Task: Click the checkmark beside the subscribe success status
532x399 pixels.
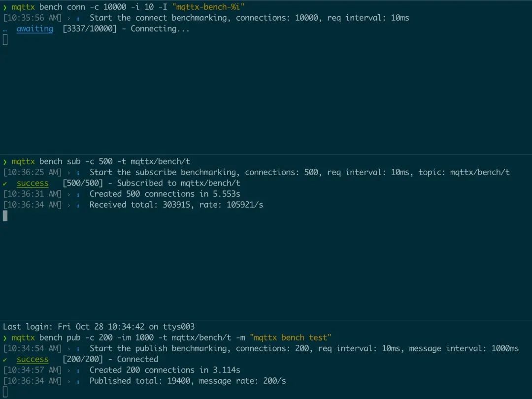Action: click(x=5, y=183)
